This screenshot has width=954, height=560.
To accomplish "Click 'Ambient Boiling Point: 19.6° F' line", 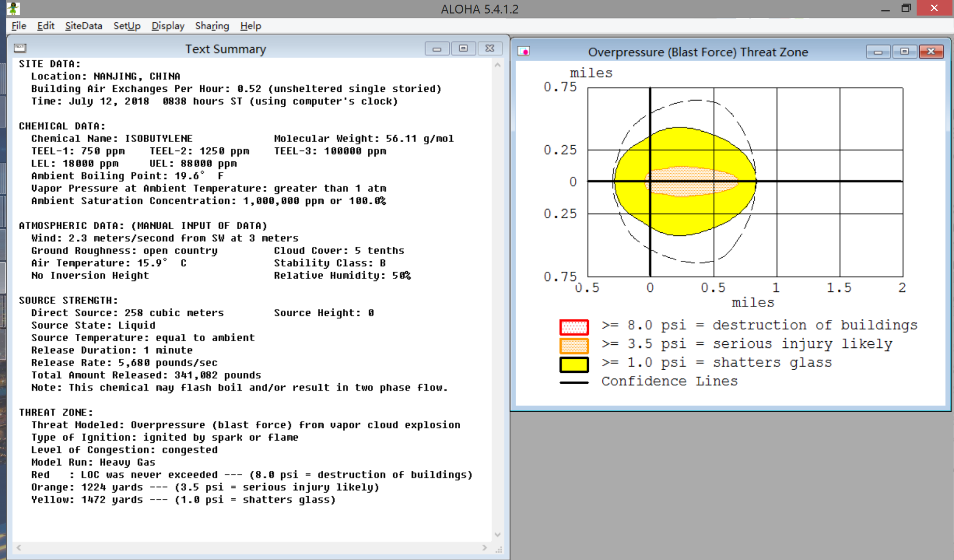I will 128,176.
